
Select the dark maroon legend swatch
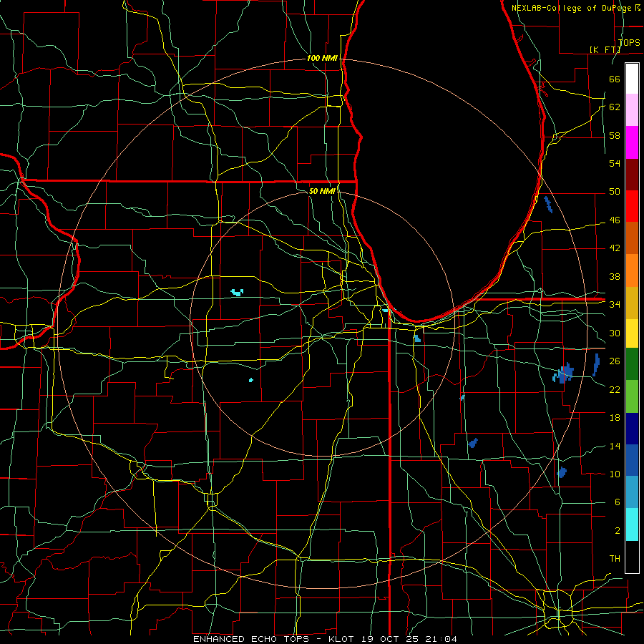coord(632,175)
